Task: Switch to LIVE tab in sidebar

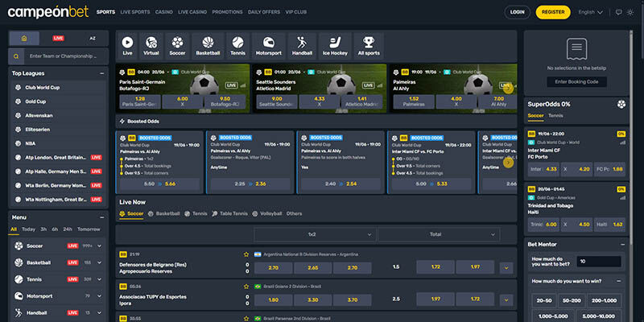Action: (58, 38)
